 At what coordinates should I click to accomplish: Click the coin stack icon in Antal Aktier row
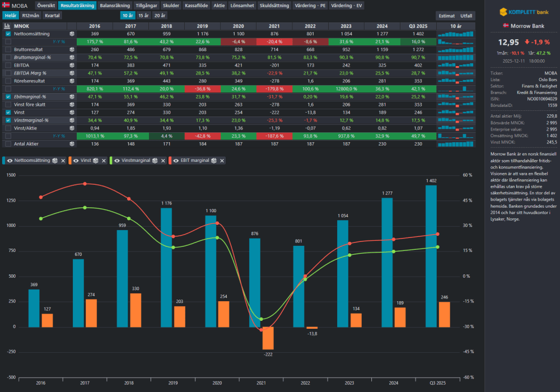point(72,144)
